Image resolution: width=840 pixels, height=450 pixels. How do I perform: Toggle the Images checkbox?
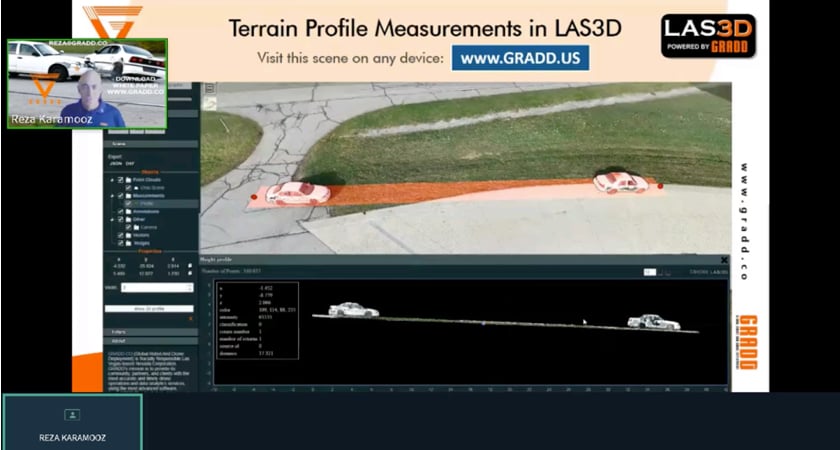121,244
